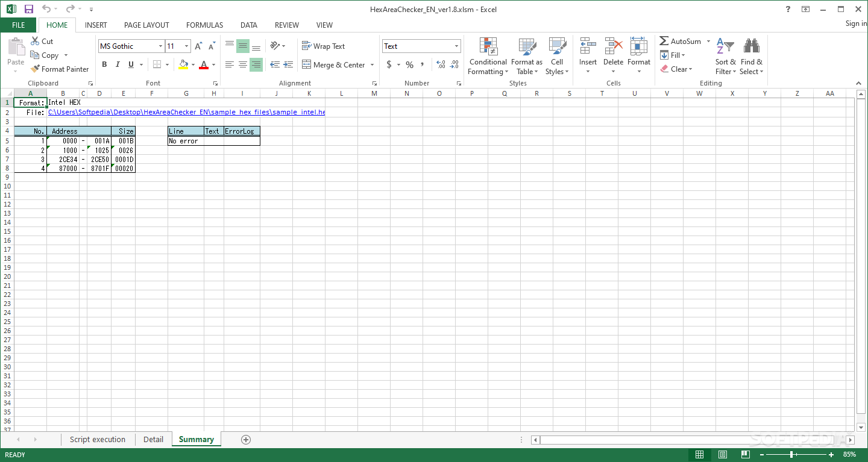
Task: Toggle middle vertical alignment
Action: 243,46
